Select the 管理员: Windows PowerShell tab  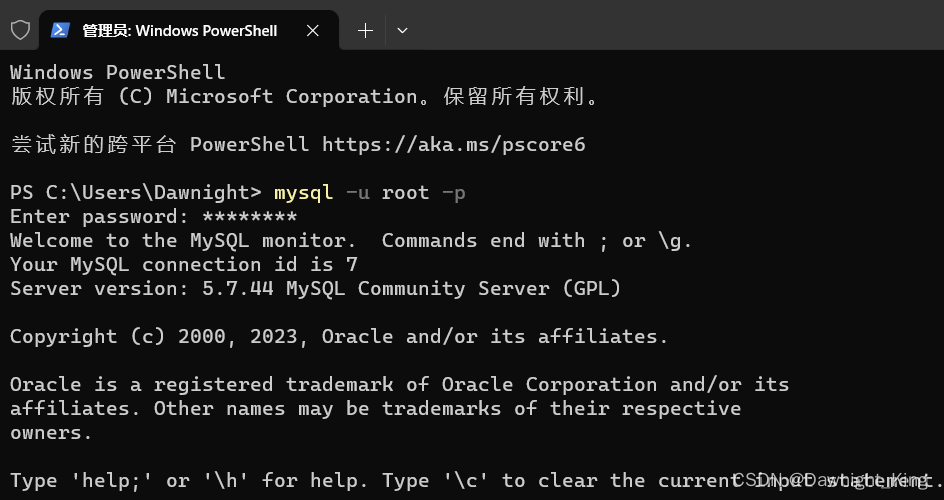coord(189,31)
